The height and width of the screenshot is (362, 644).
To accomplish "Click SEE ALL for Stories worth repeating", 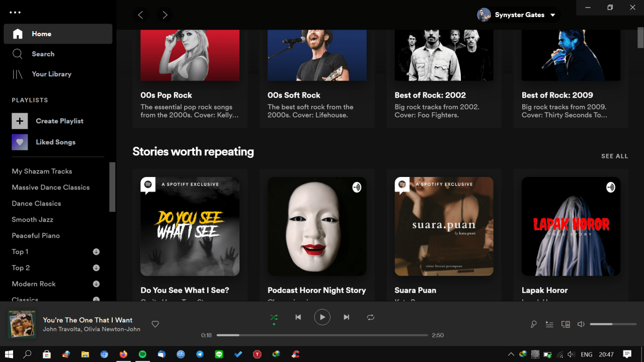I will (614, 156).
